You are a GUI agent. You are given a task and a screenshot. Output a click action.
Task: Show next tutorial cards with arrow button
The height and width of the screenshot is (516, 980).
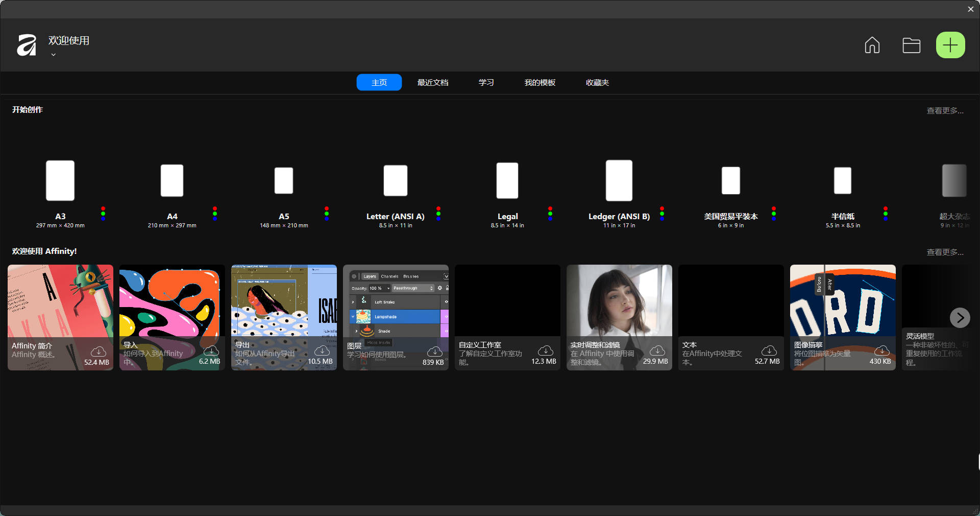pyautogui.click(x=960, y=318)
